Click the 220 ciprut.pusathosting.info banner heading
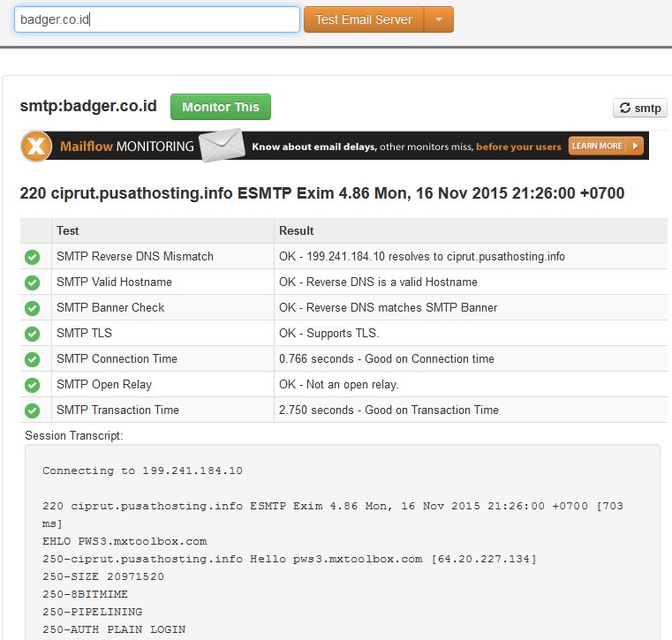Image resolution: width=672 pixels, height=640 pixels. [x=321, y=193]
